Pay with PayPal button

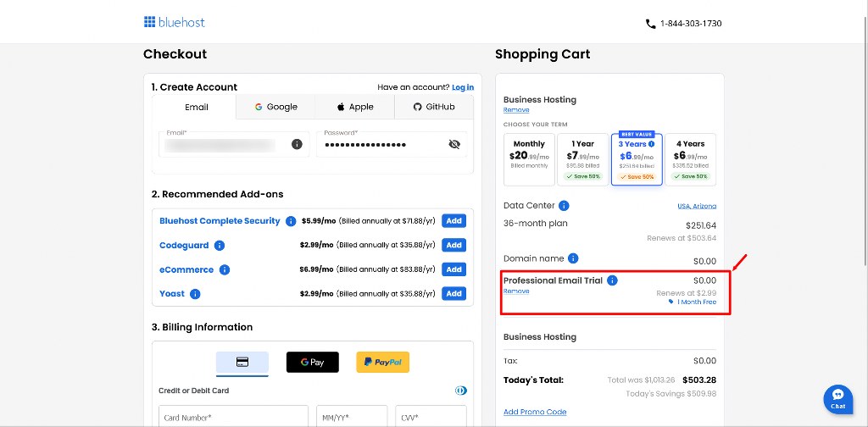382,363
